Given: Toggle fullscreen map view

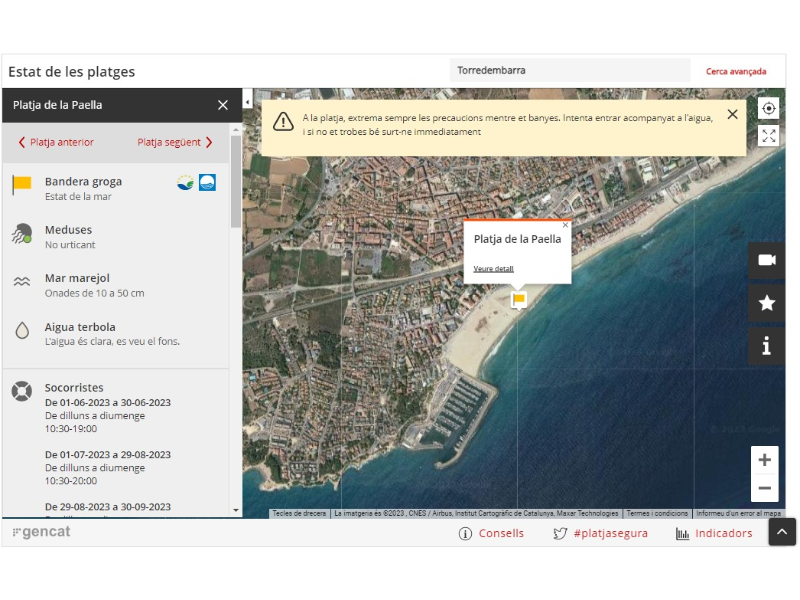Looking at the screenshot, I should click(x=768, y=136).
